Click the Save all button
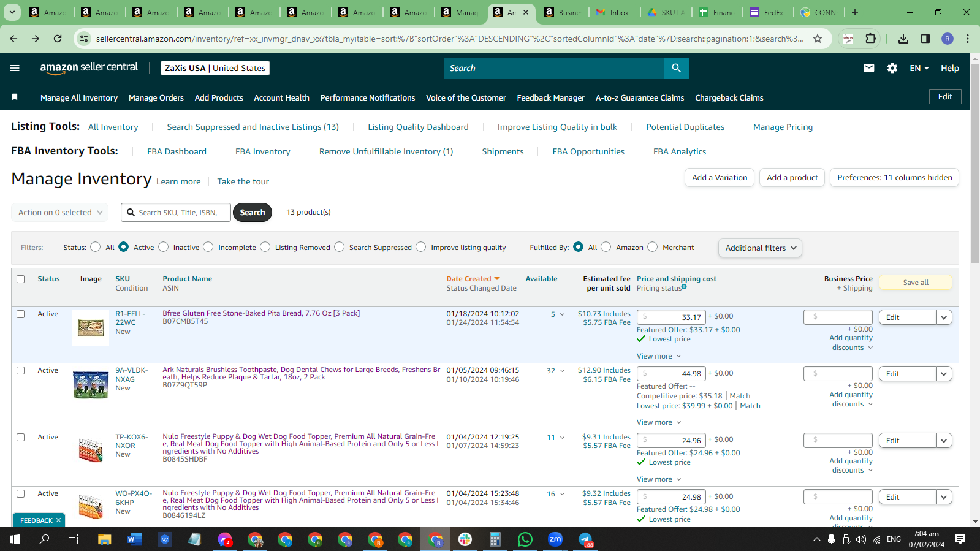Image resolution: width=980 pixels, height=551 pixels. pos(916,283)
